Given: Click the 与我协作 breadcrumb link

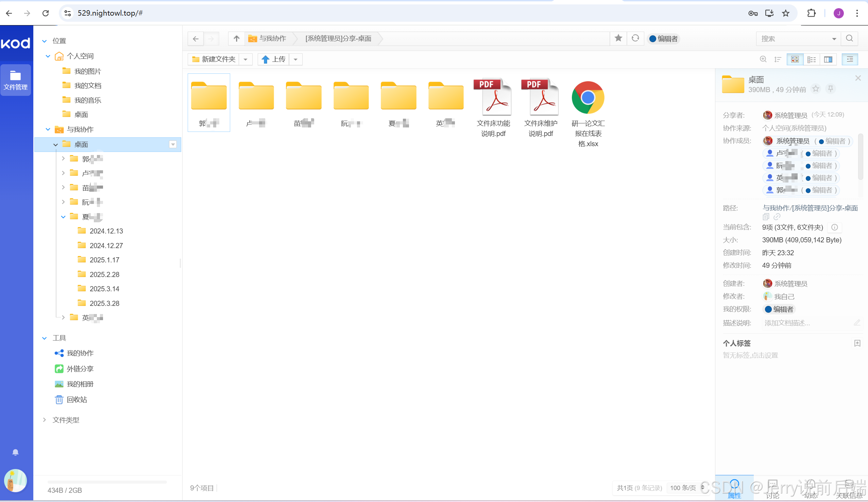Looking at the screenshot, I should pos(272,38).
